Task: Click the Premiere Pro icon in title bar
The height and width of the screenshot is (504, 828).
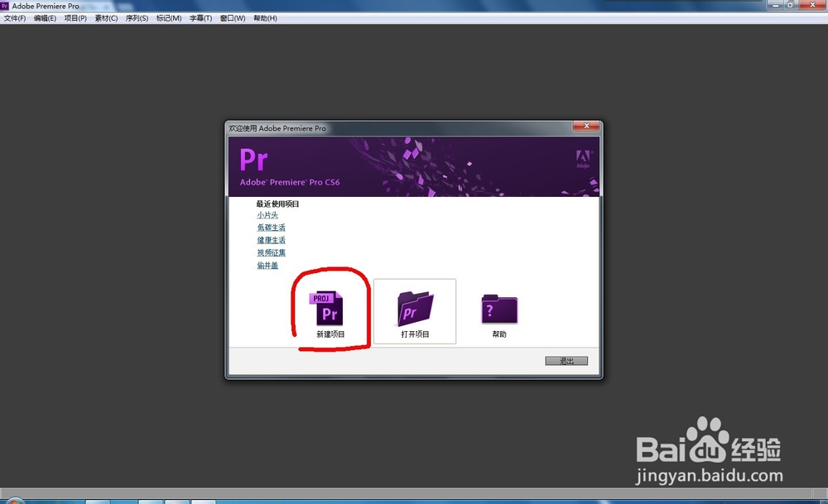Action: [x=5, y=6]
